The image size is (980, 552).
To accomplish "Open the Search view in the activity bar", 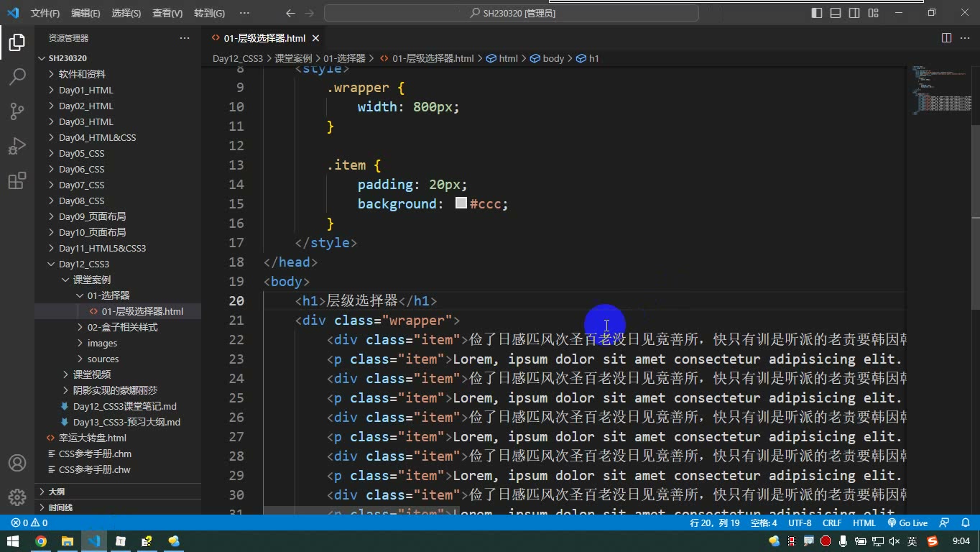I will [17, 76].
